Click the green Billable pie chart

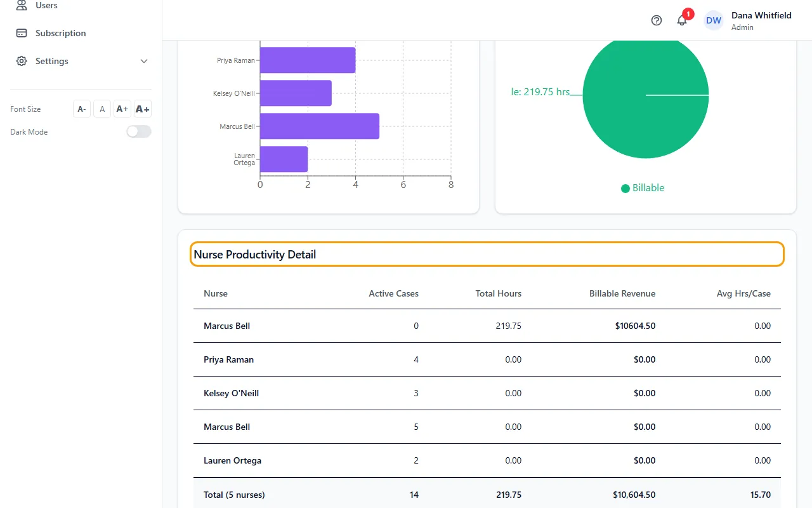(x=646, y=95)
